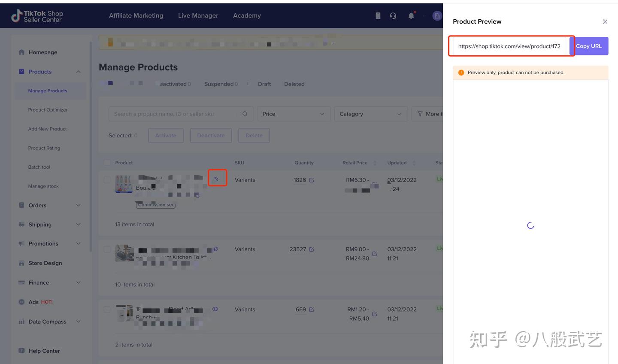The height and width of the screenshot is (364, 618).
Task: Open the headset support icon
Action: (x=393, y=16)
